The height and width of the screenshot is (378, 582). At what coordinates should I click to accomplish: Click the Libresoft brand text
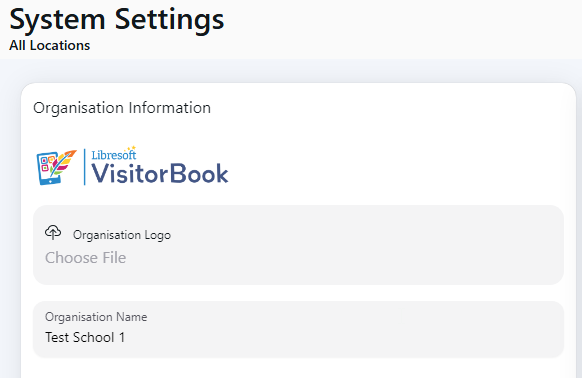pyautogui.click(x=114, y=154)
